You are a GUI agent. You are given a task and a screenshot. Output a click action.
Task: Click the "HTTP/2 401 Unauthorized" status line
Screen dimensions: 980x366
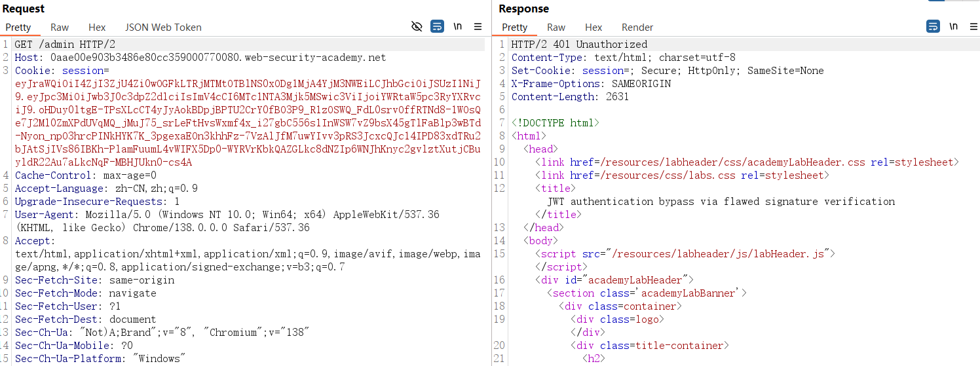579,45
